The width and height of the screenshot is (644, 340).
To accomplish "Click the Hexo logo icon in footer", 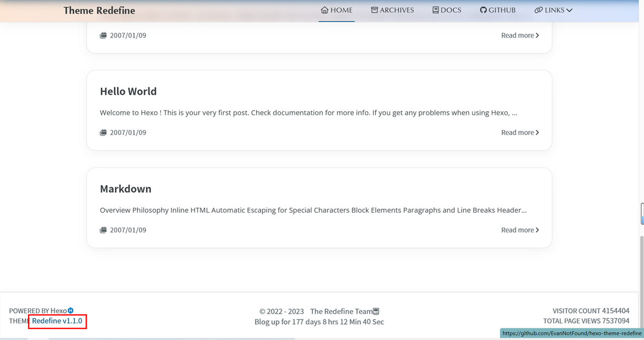I will click(71, 311).
